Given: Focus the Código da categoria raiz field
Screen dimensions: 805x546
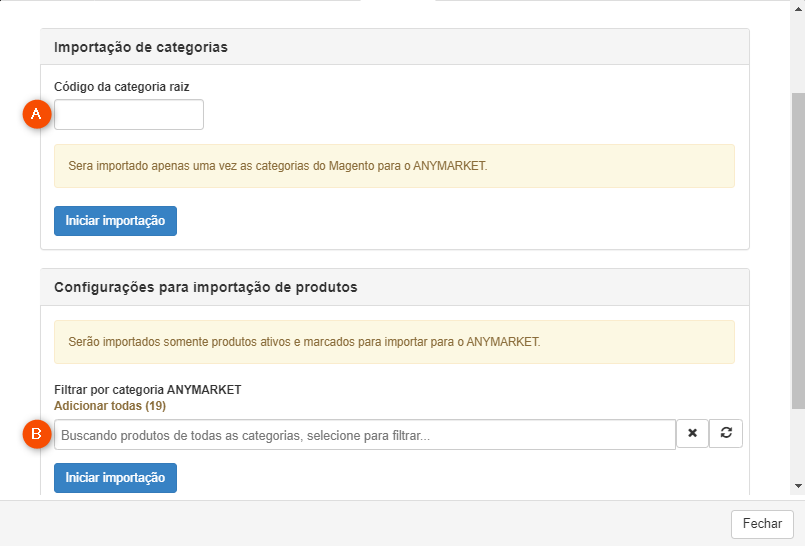Looking at the screenshot, I should [129, 114].
